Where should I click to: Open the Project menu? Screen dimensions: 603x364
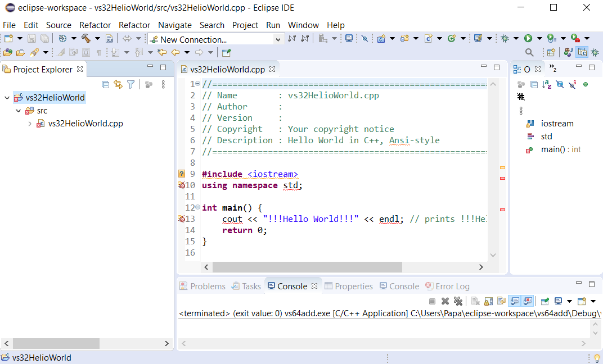pos(245,25)
